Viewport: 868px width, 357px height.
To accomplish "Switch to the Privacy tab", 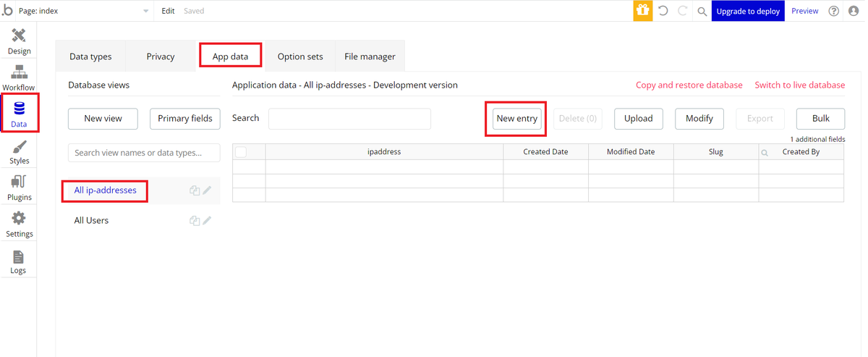I will [x=161, y=56].
